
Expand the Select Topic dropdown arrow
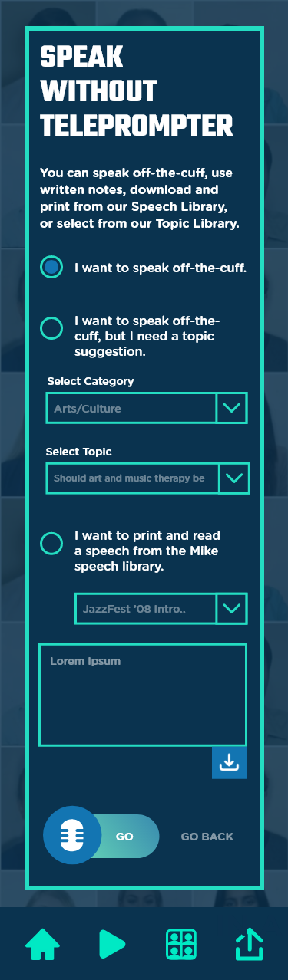pos(234,478)
